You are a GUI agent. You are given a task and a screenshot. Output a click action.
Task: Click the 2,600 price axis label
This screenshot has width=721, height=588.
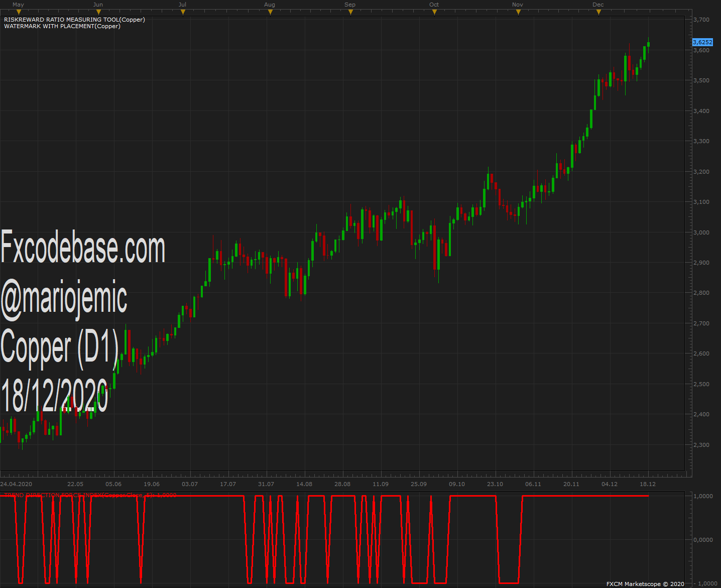point(701,354)
